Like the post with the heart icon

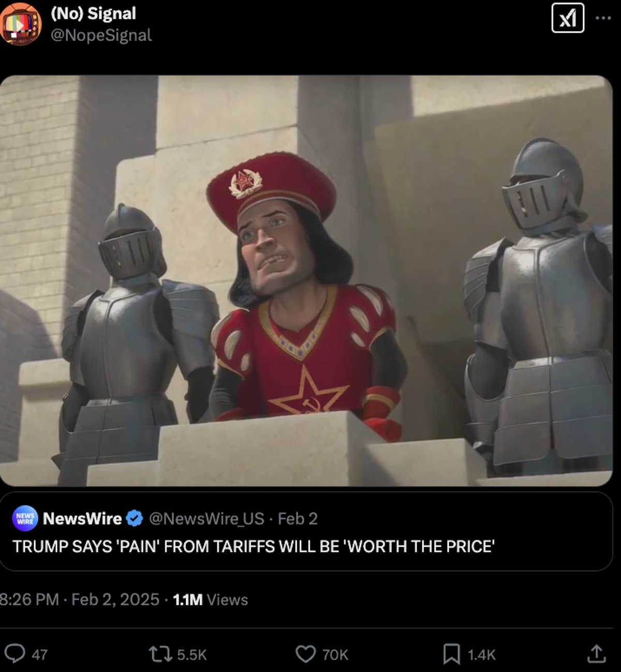pos(305,654)
